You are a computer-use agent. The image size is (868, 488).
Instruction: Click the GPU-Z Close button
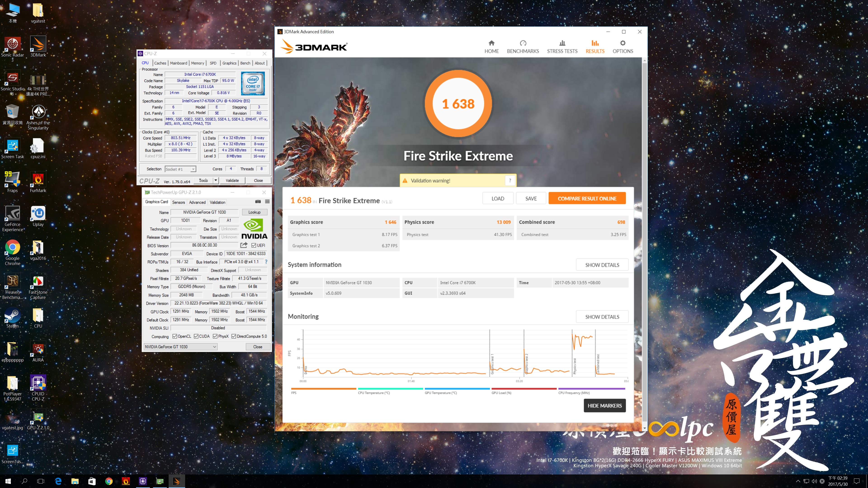tap(257, 347)
